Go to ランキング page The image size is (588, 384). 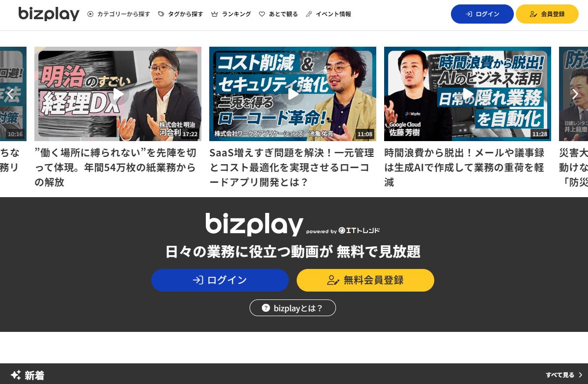[231, 14]
